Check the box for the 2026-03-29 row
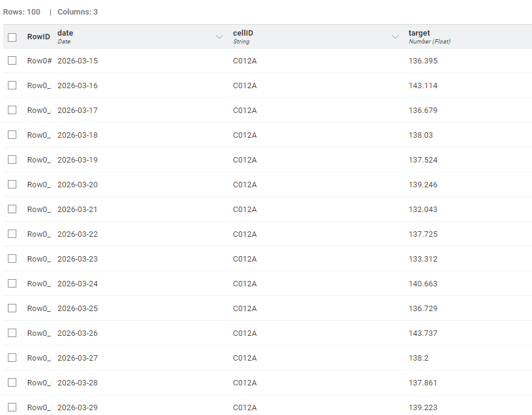This screenshot has width=532, height=415. (x=12, y=407)
